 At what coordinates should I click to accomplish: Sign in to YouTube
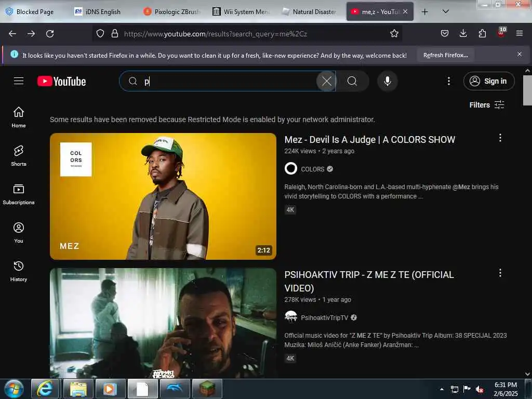[488, 81]
